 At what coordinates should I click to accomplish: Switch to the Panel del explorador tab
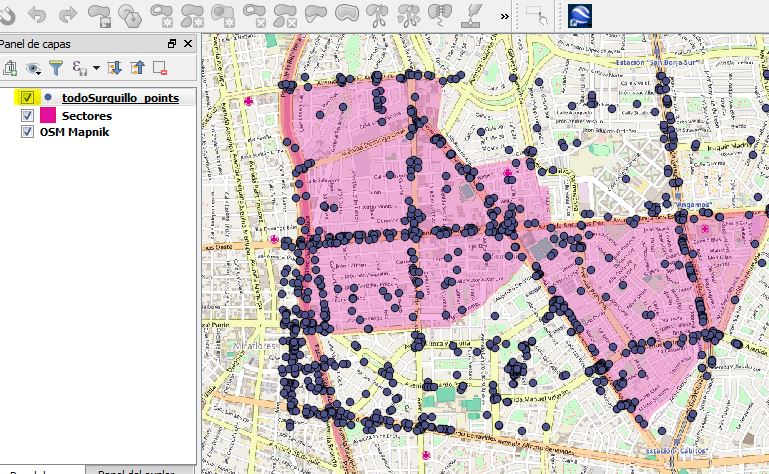click(136, 471)
